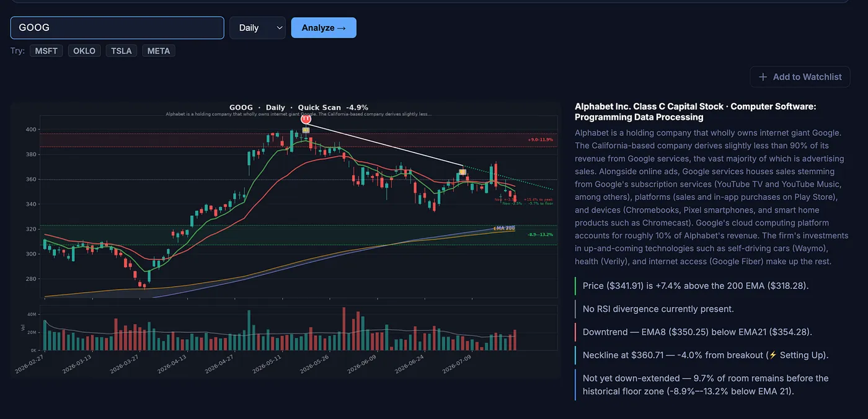Click the '280' price axis label

(x=31, y=279)
